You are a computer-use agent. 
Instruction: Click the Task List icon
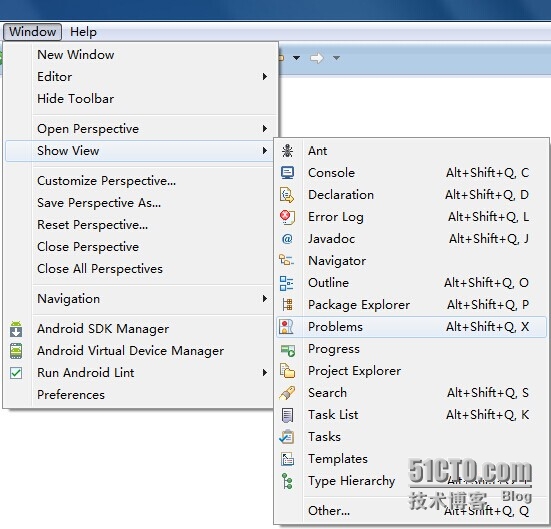coord(287,415)
